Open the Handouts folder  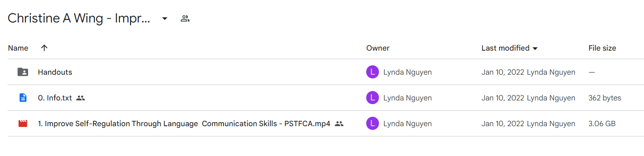[x=55, y=72]
